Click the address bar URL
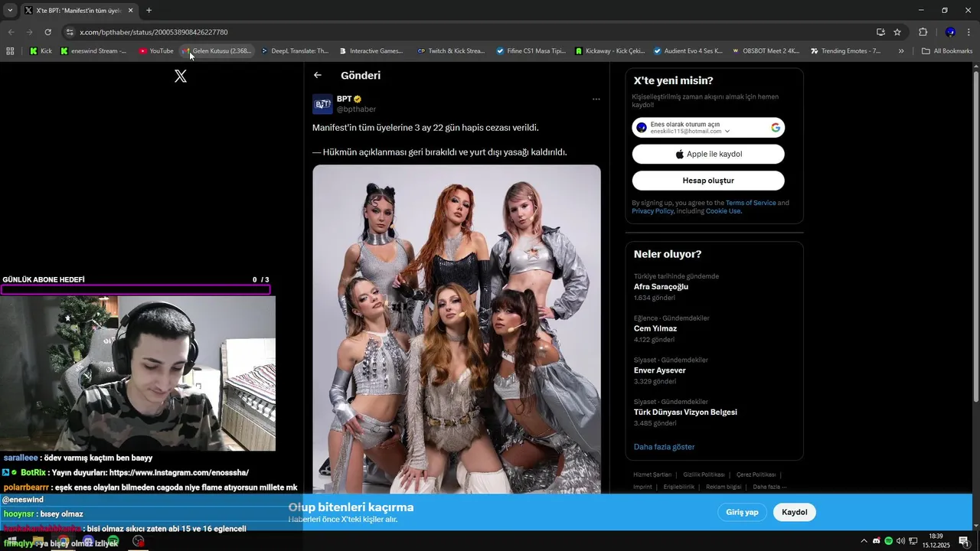The height and width of the screenshot is (551, 980). 153,32
